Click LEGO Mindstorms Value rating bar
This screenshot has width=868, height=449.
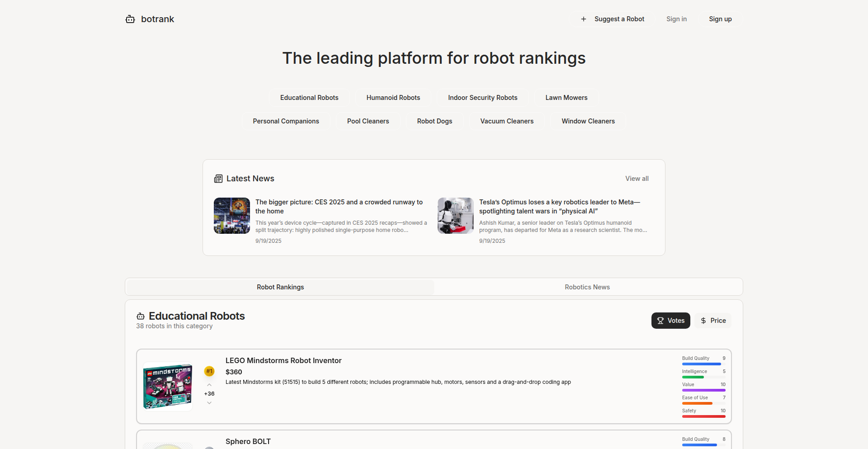point(704,390)
